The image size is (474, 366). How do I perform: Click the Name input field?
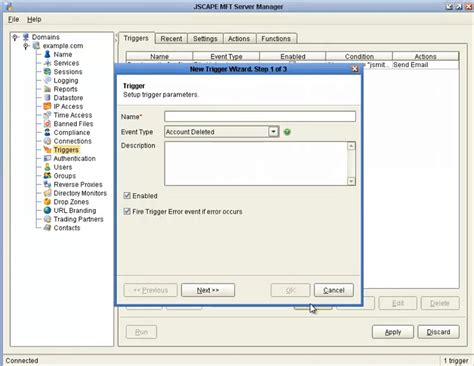point(260,116)
